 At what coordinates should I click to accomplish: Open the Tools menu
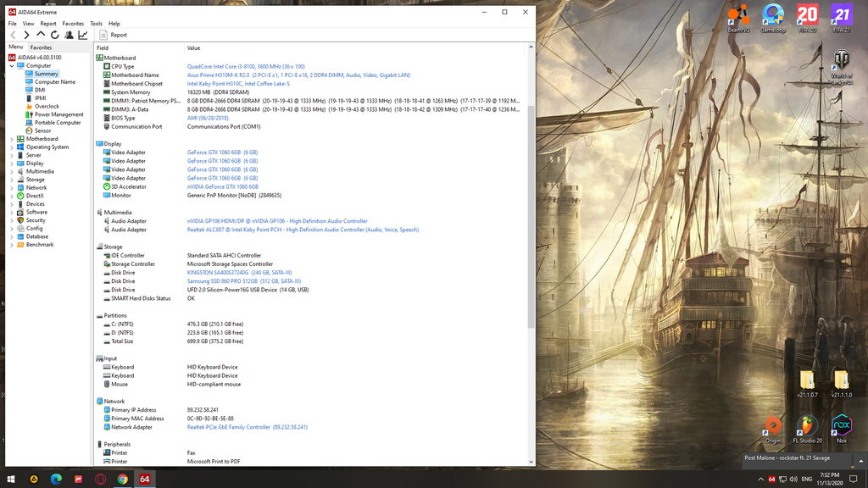click(x=96, y=24)
